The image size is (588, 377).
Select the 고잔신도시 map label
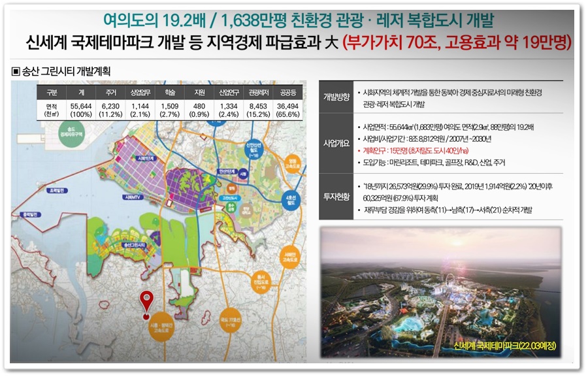pyautogui.click(x=229, y=198)
